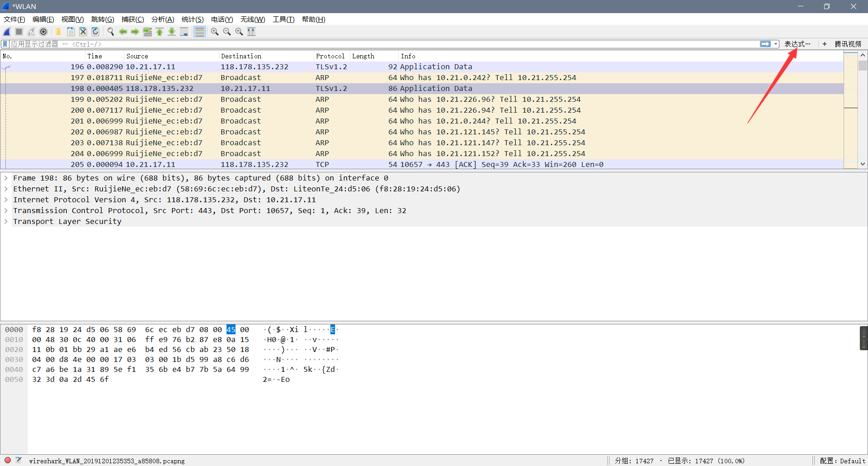Viewport: 868px width, 466px height.
Task: Sort by the No. column header
Action: [43, 56]
